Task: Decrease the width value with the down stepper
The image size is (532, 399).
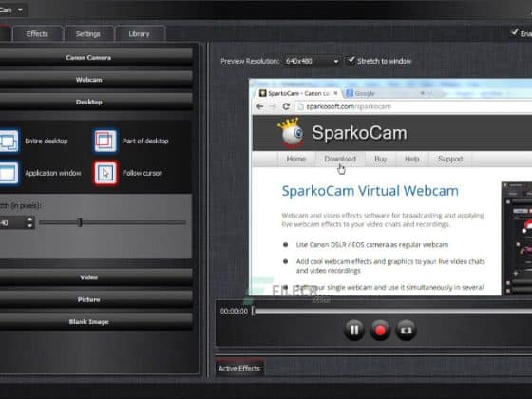Action: (x=30, y=226)
